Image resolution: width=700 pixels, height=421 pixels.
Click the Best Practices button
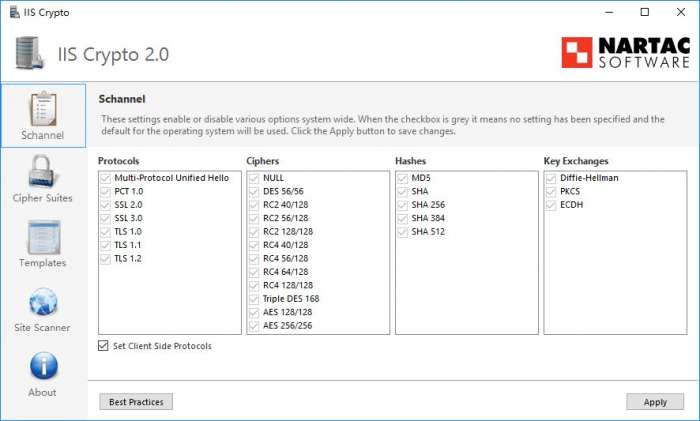[x=136, y=402]
